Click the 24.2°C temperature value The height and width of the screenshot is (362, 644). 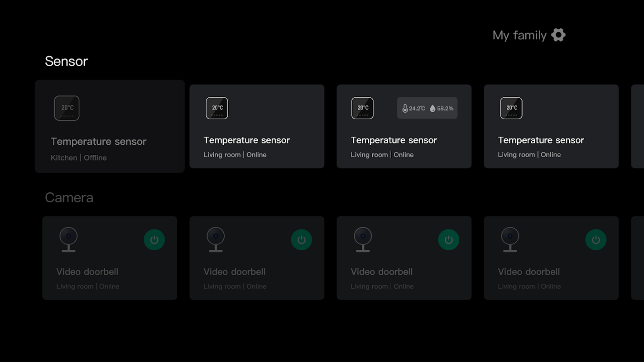pyautogui.click(x=417, y=109)
